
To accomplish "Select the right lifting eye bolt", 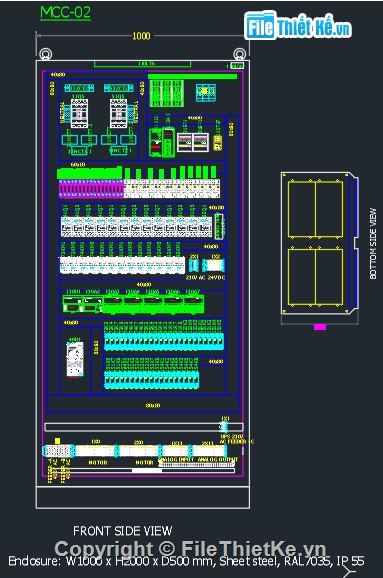I will click(240, 53).
